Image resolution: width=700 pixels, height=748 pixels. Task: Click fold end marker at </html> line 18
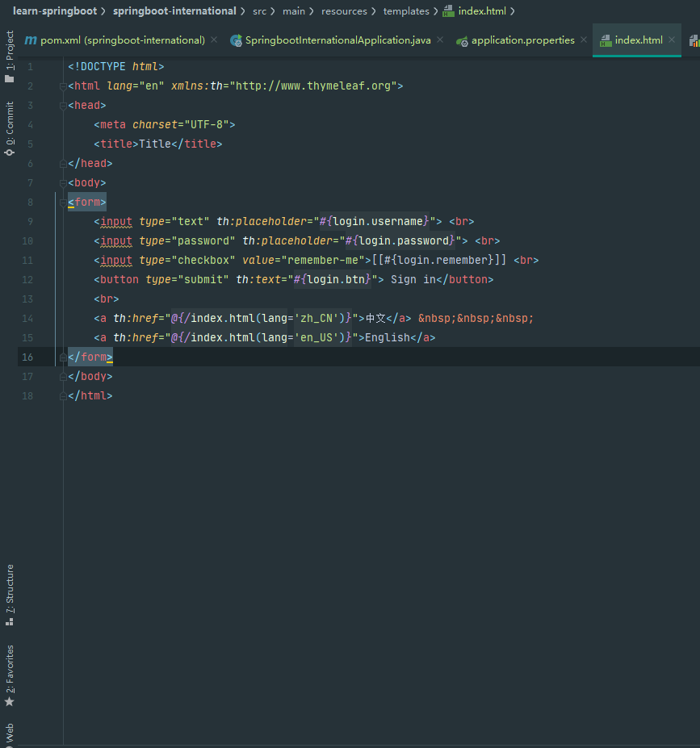point(63,396)
